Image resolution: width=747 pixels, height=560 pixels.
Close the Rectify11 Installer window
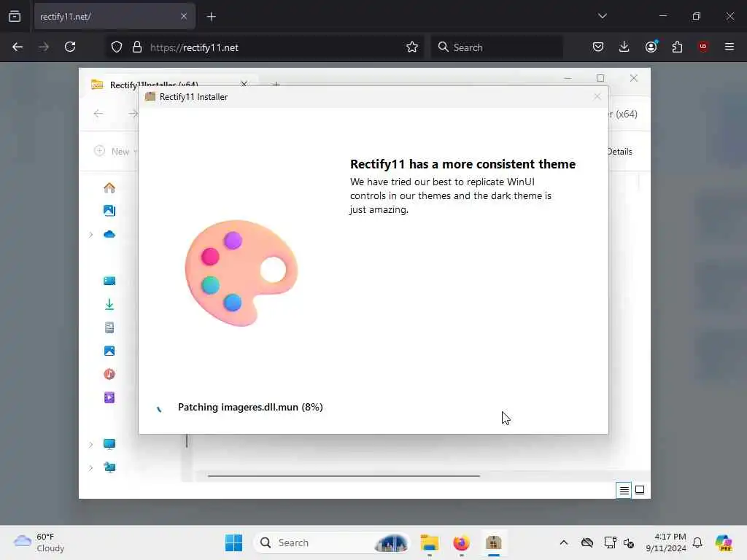[x=597, y=97]
